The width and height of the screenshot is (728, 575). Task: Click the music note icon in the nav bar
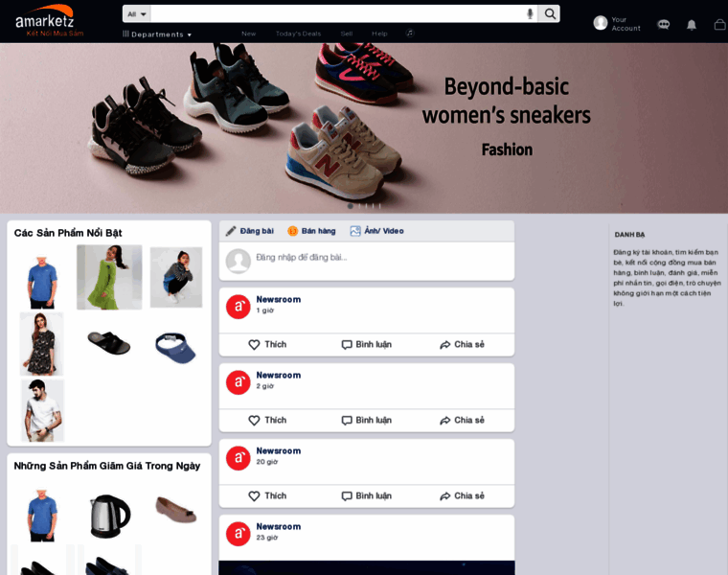coord(410,33)
